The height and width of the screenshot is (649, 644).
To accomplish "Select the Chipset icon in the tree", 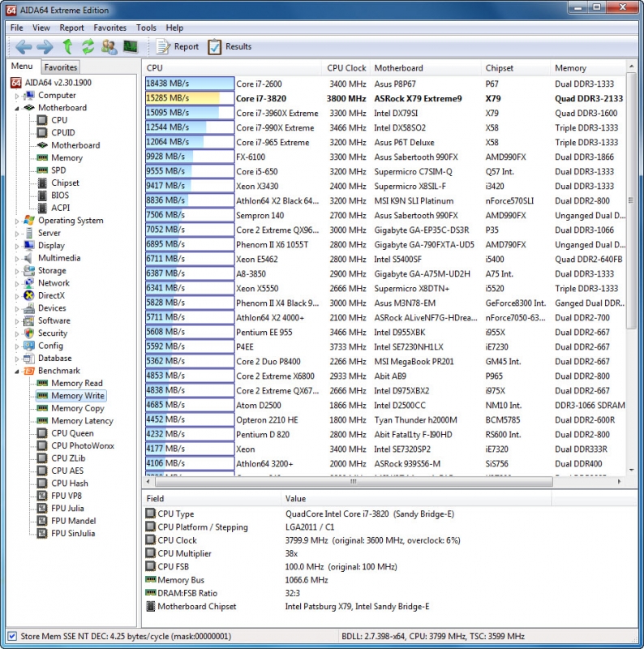I will pyautogui.click(x=42, y=183).
